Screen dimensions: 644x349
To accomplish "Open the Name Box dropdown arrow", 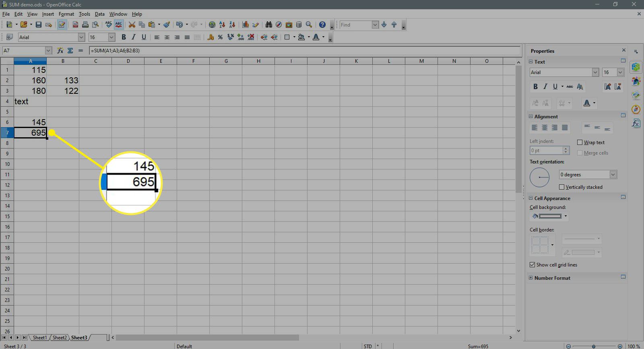I will [x=49, y=50].
